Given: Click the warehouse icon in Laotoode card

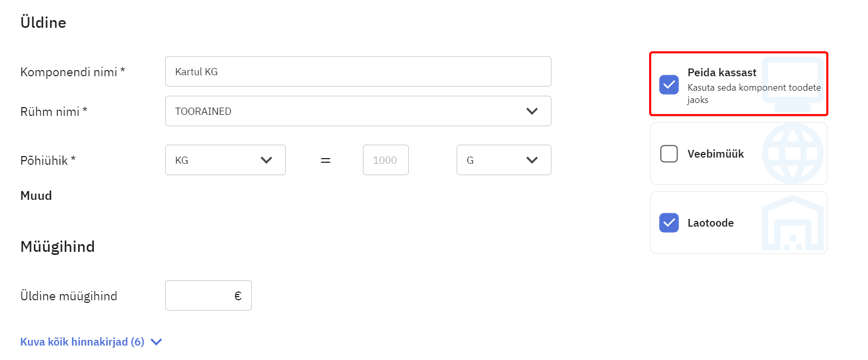Looking at the screenshot, I should click(x=792, y=223).
